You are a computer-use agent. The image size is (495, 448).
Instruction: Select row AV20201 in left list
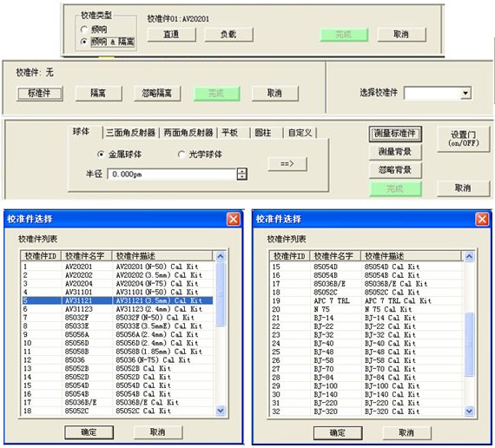coord(117,267)
